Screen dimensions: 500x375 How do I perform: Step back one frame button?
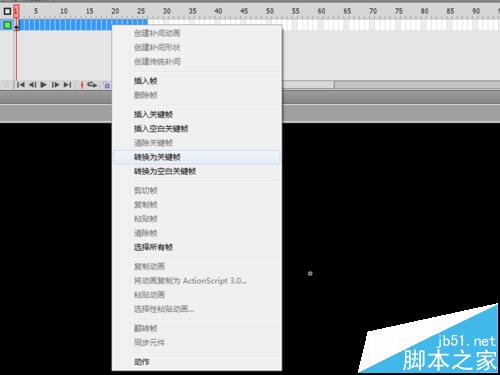coord(32,85)
